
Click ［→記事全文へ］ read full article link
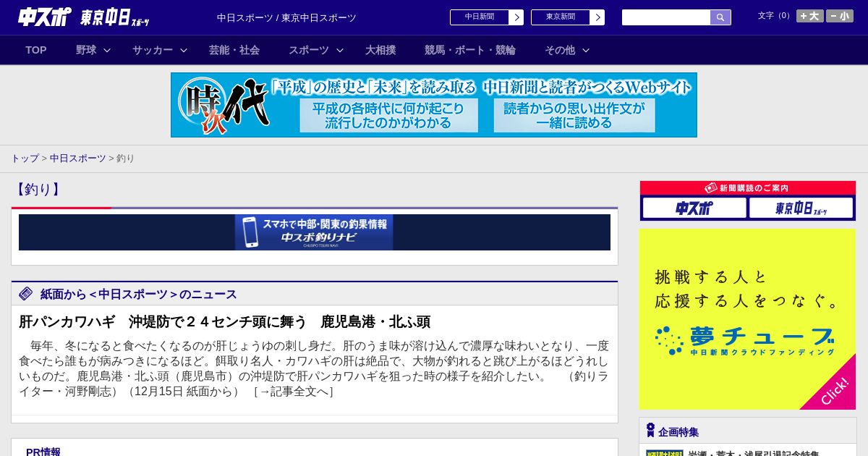click(293, 392)
